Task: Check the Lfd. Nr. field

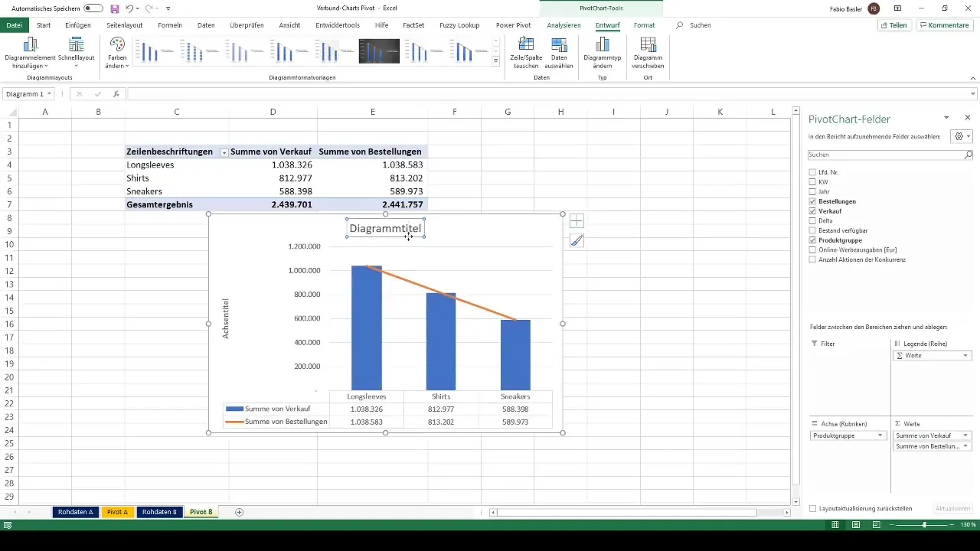Action: 812,172
